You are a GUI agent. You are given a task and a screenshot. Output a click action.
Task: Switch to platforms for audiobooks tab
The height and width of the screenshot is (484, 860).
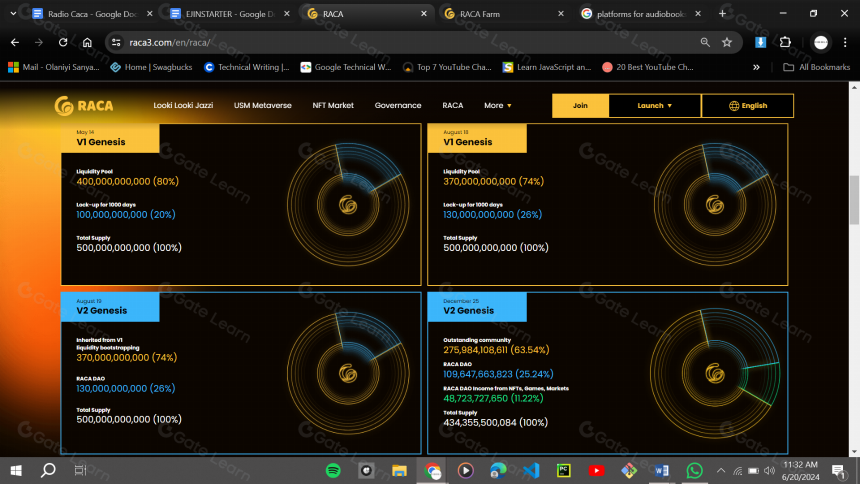[x=641, y=14]
